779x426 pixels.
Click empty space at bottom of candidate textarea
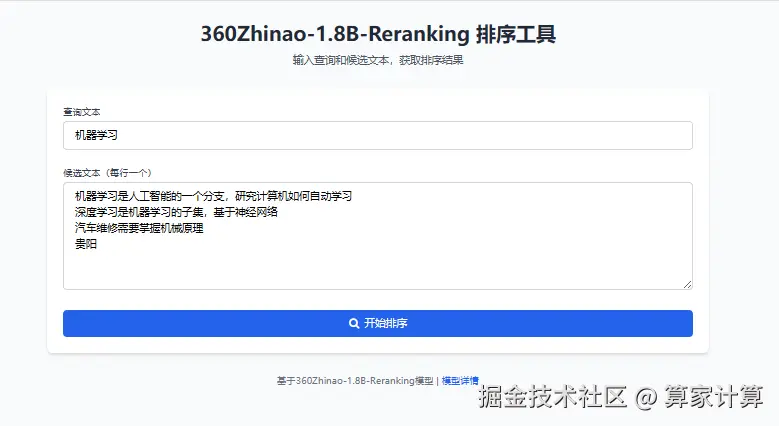[x=378, y=271]
